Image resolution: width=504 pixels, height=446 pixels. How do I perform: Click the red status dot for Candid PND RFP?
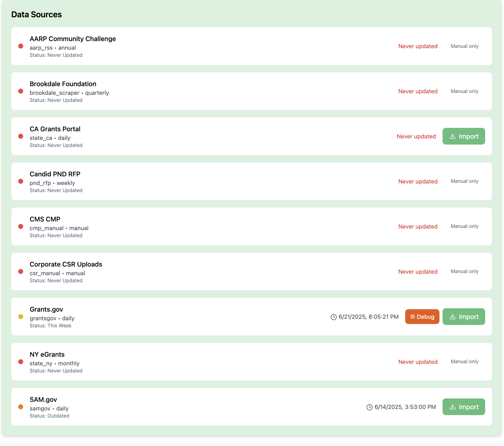coord(21,181)
